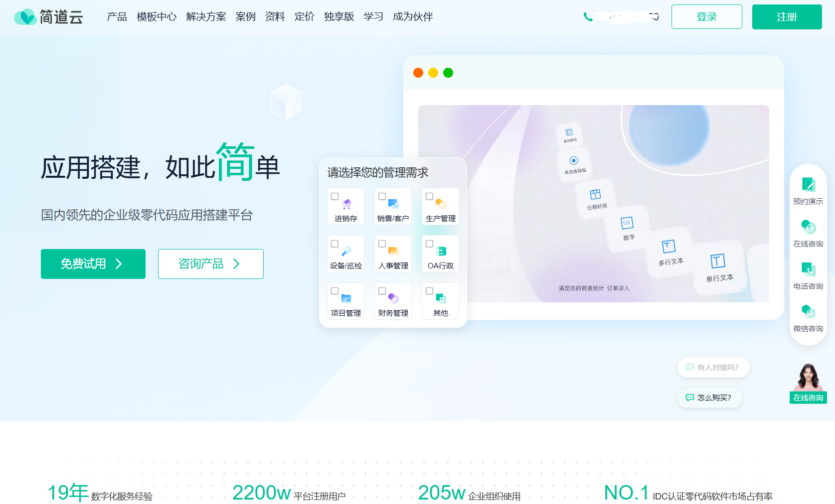Check the 其他 checkbox
The height and width of the screenshot is (504, 835).
429,291
